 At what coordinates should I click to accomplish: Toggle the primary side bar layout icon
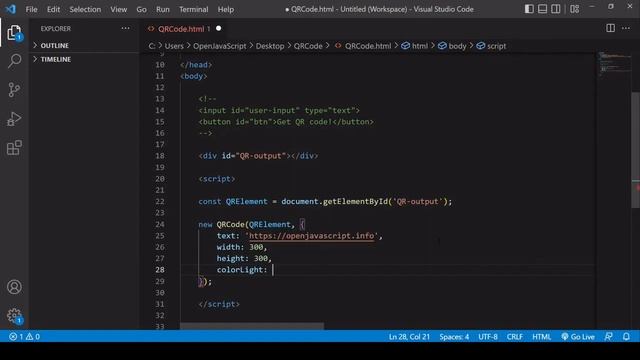[529, 9]
